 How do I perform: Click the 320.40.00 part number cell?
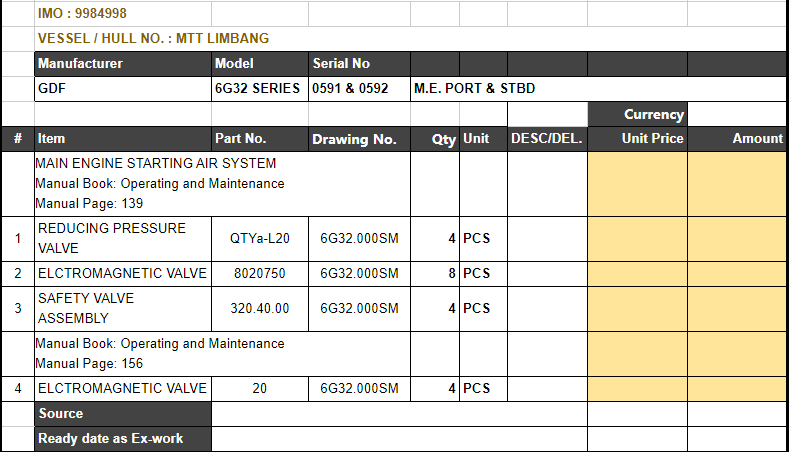click(259, 308)
